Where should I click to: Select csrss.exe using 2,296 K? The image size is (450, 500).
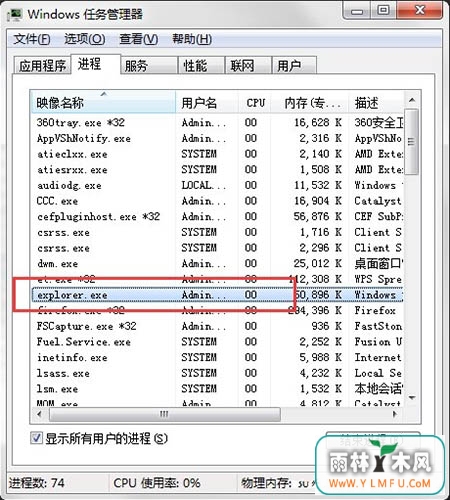(217, 248)
